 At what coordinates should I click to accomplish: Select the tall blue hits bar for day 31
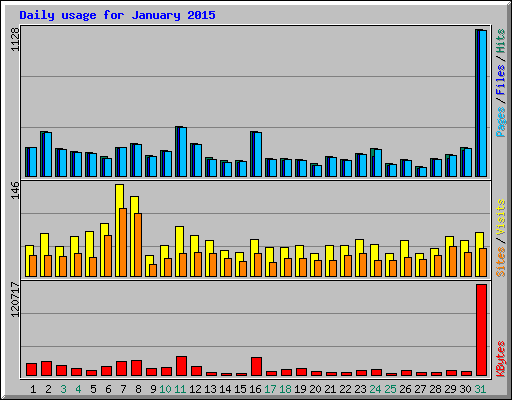pyautogui.click(x=481, y=103)
